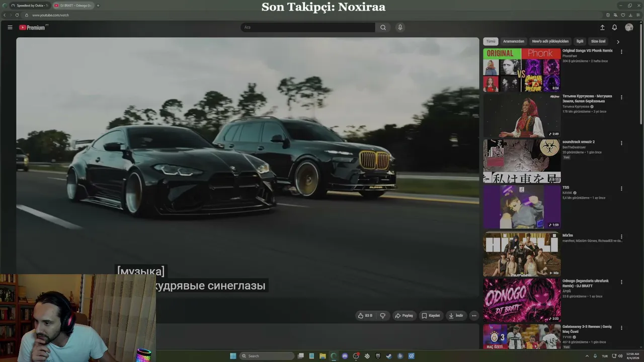Start voice search with the microphone
This screenshot has height=362, width=644.
point(400,27)
